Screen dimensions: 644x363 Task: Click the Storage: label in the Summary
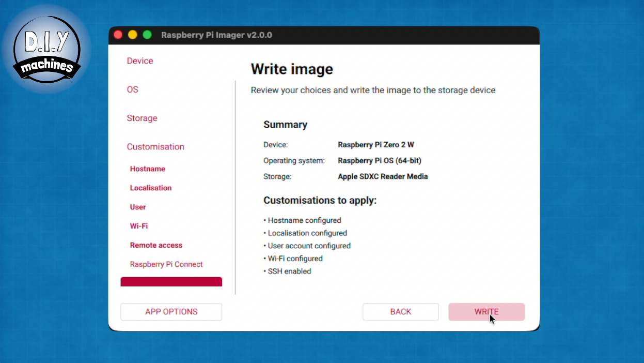277,177
